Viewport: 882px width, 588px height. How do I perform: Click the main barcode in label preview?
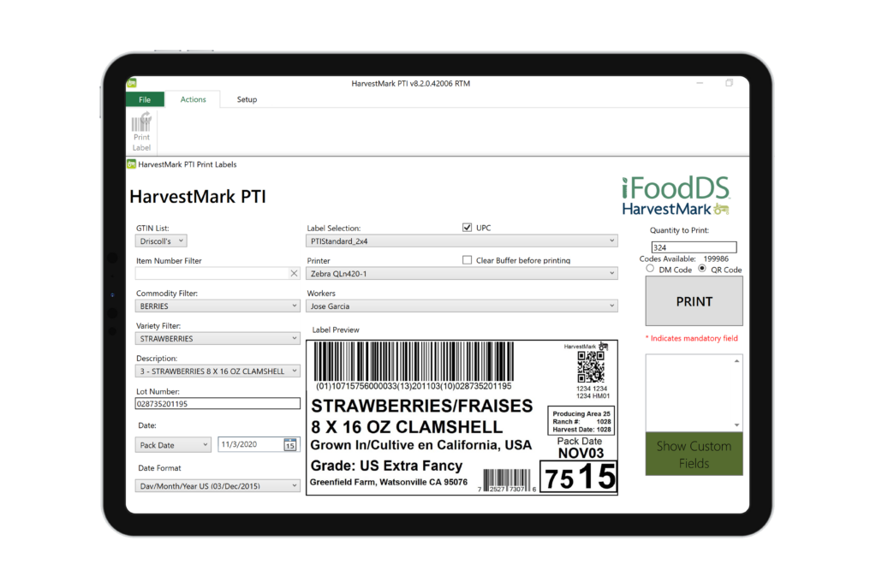pos(414,361)
